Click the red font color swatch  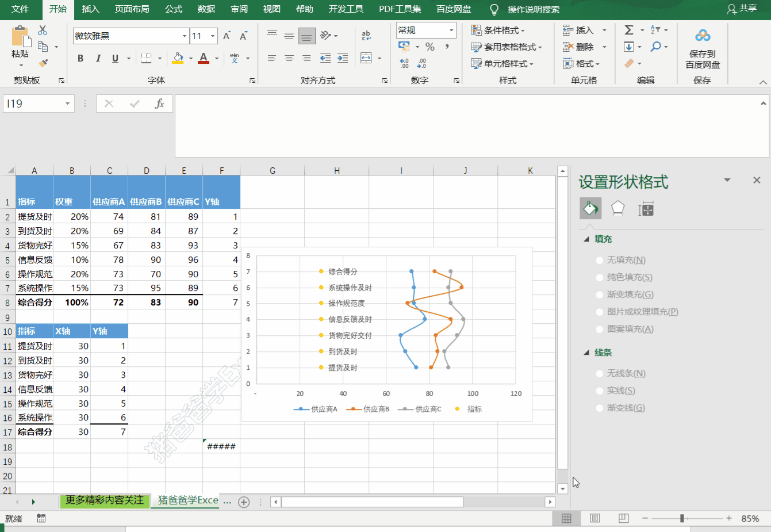(204, 58)
